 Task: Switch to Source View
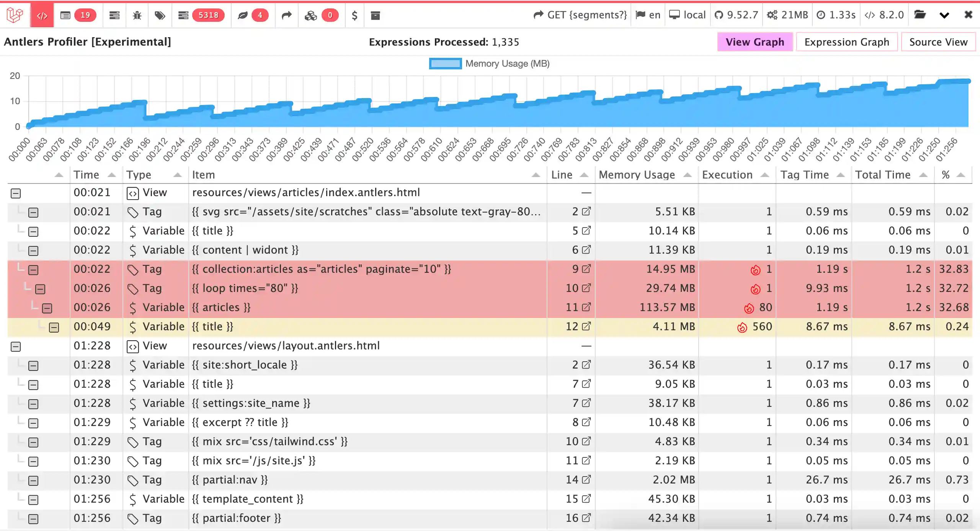point(938,42)
